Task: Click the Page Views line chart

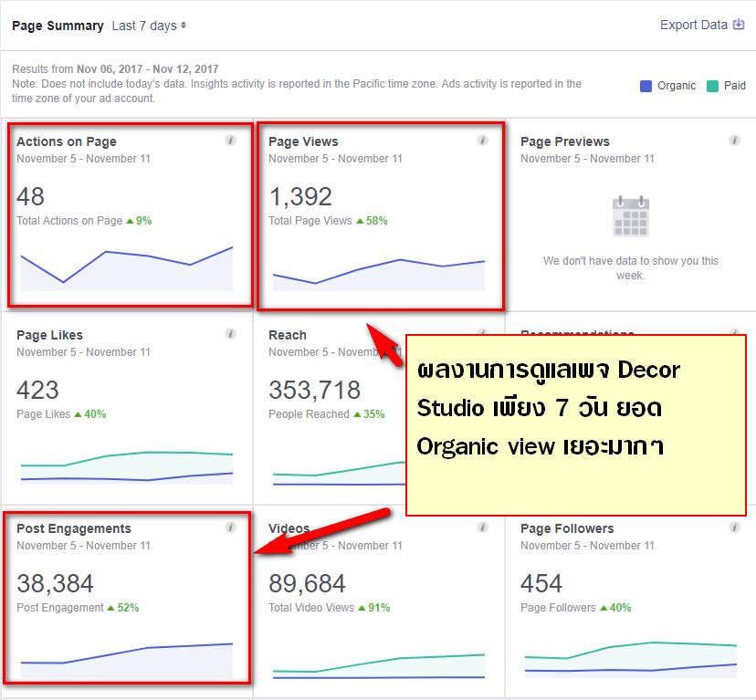Action: [x=379, y=275]
